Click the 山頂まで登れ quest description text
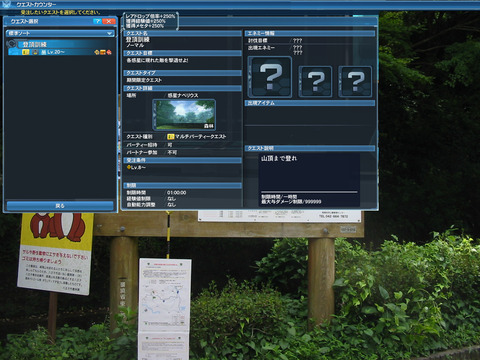This screenshot has width=480, height=360. pyautogui.click(x=279, y=158)
